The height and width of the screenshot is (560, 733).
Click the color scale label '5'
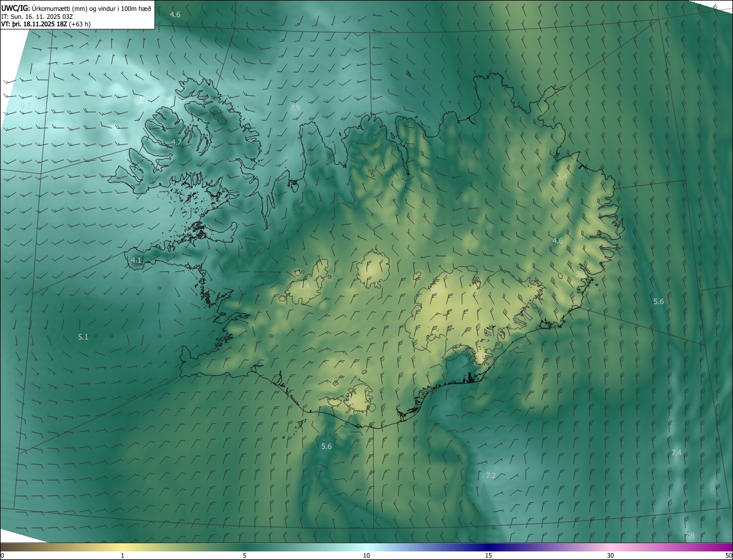(x=245, y=555)
